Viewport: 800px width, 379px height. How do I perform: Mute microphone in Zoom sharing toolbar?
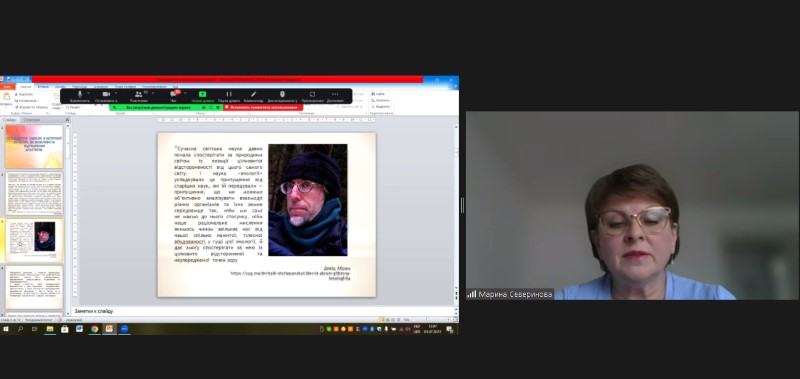[x=80, y=96]
